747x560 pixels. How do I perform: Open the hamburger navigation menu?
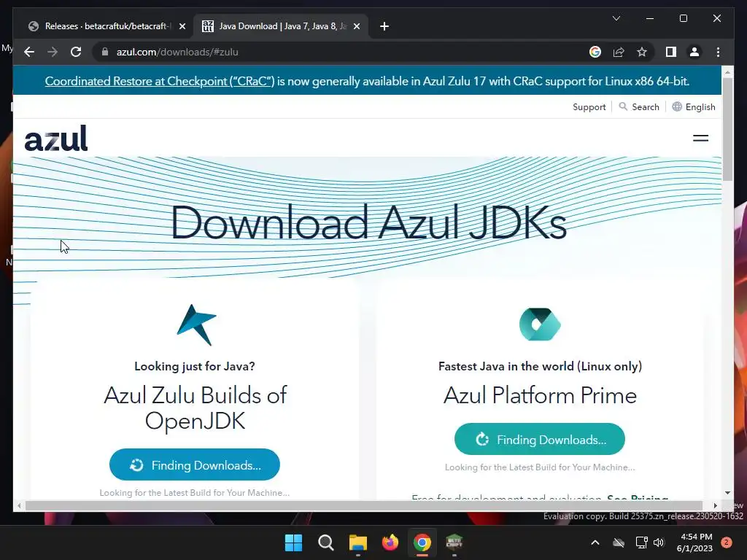[x=700, y=138]
